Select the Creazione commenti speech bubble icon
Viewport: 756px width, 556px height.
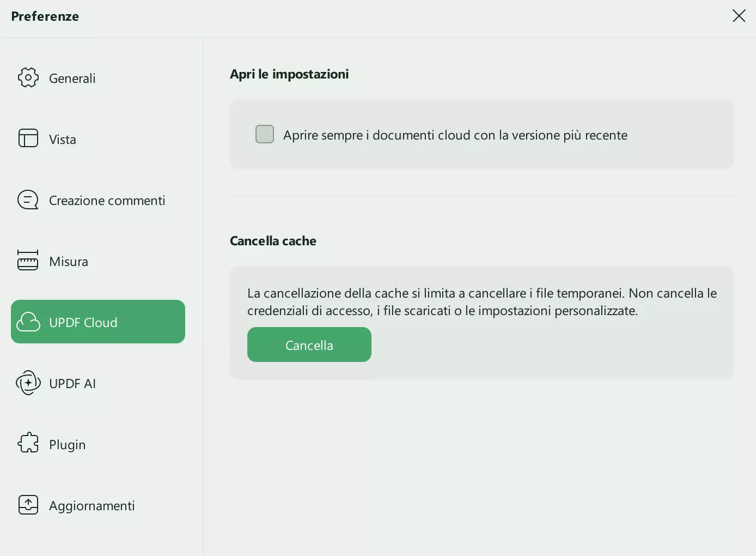[28, 200]
